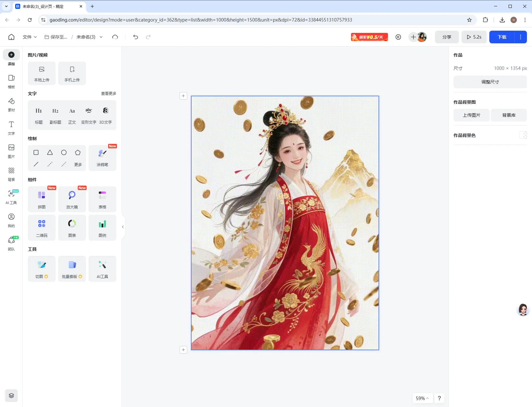Open the 作品背景色 color swatch
This screenshot has width=532, height=407.
(x=523, y=135)
